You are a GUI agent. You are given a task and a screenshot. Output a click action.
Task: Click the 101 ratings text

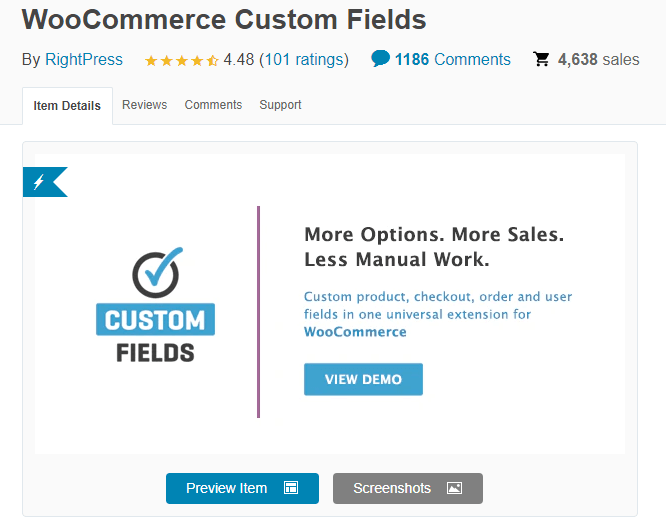(x=304, y=60)
